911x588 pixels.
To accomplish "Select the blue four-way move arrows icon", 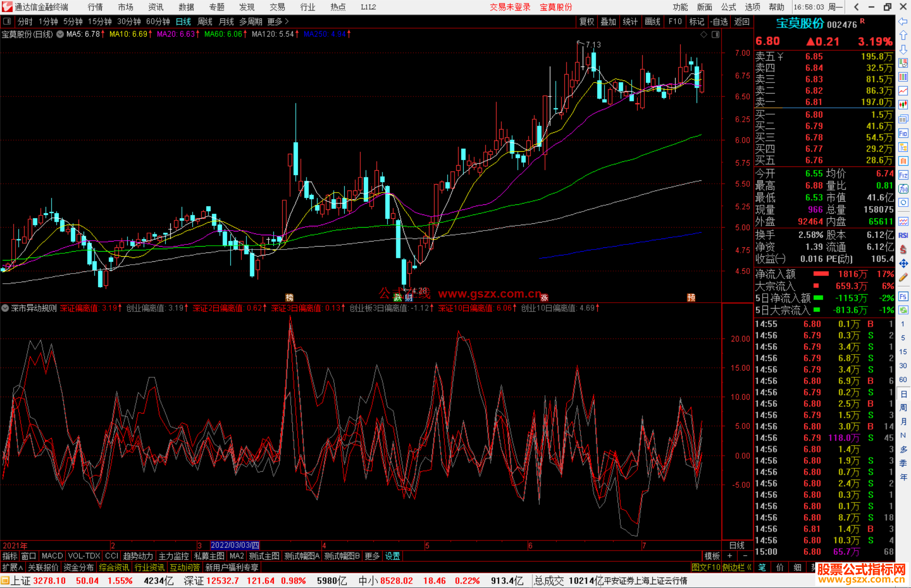I will point(903,263).
